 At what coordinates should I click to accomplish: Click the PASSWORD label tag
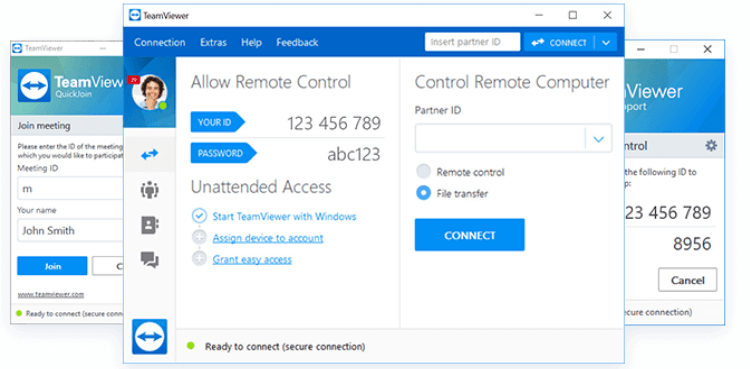223,154
